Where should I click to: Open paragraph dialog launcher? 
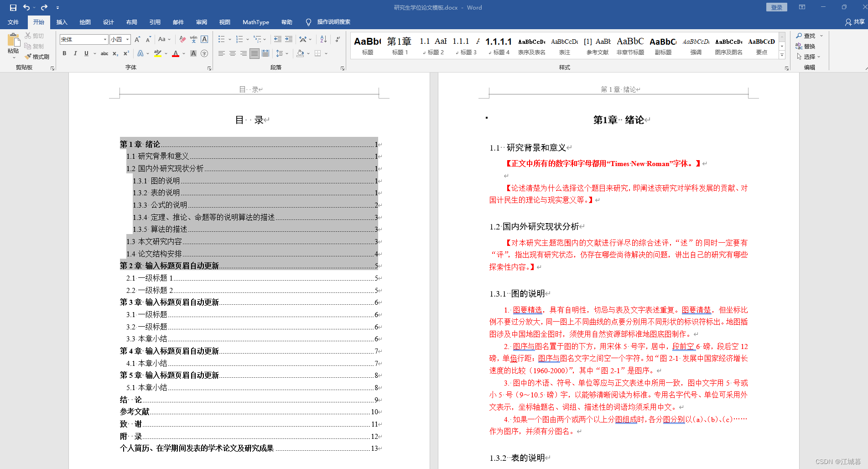point(343,68)
